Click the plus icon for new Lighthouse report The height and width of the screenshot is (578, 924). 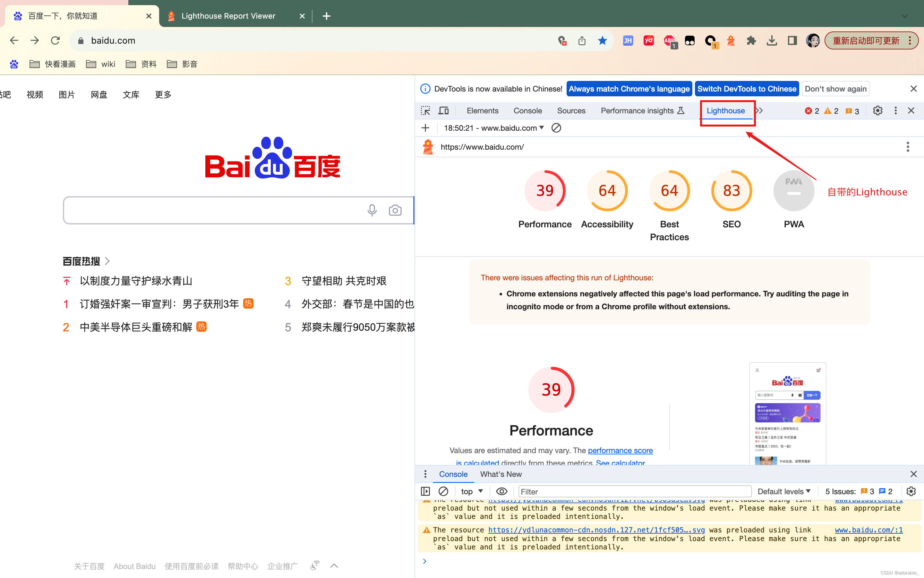425,128
